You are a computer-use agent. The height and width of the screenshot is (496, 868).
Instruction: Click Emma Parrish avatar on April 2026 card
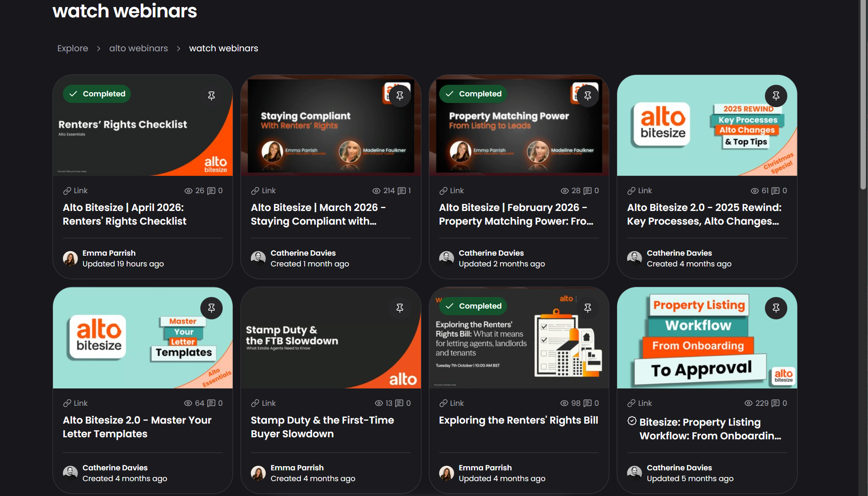tap(70, 258)
